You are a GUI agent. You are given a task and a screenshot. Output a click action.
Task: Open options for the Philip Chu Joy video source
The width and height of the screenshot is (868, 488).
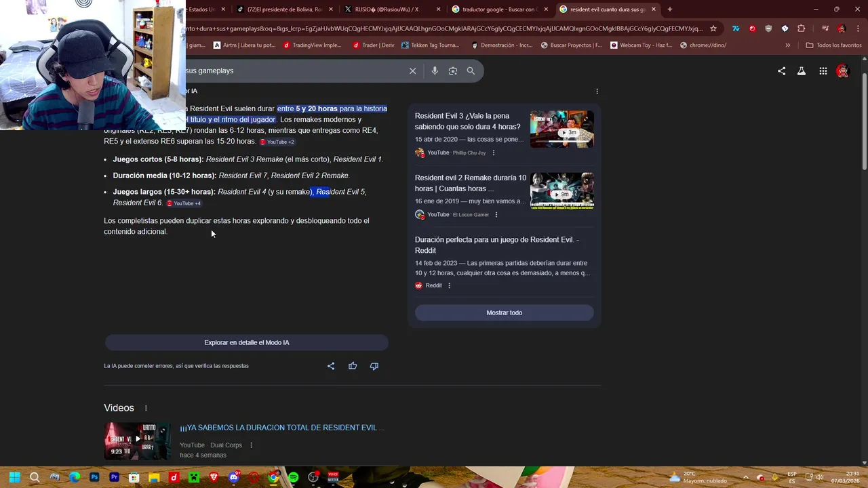coord(493,152)
